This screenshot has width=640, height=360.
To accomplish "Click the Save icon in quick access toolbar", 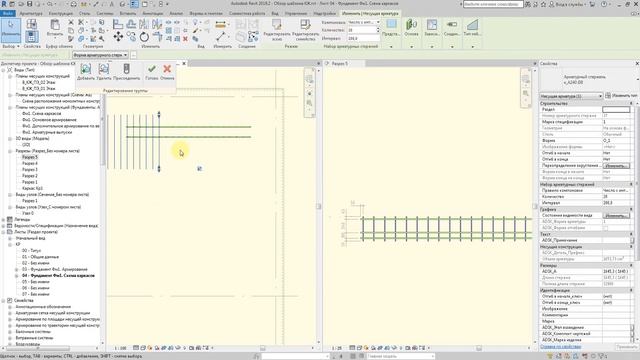I will point(29,4).
